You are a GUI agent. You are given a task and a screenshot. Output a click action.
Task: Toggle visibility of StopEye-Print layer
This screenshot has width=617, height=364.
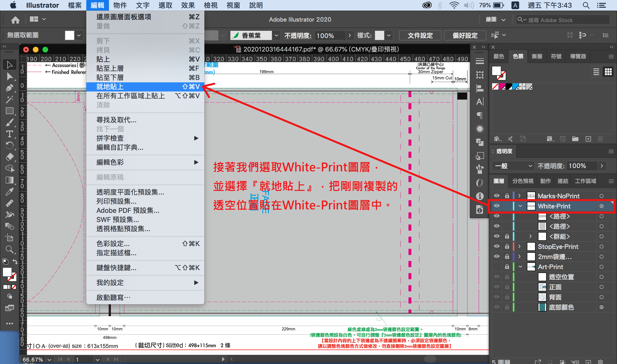[x=496, y=246]
